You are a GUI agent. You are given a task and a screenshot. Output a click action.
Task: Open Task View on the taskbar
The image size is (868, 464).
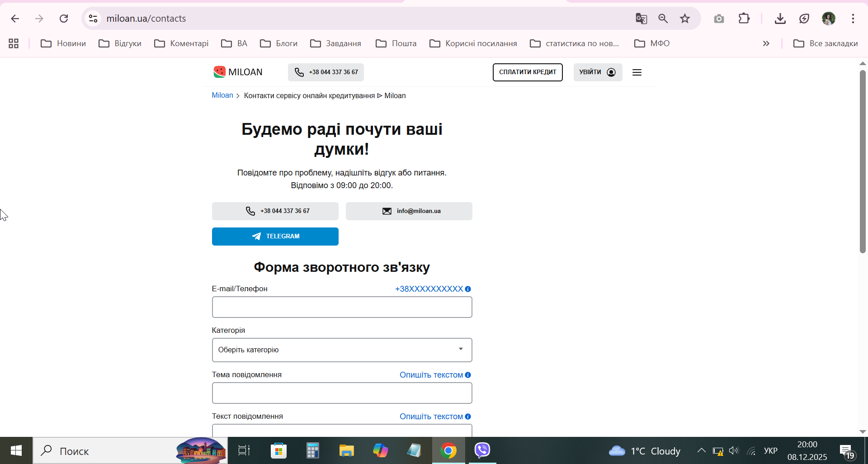tap(244, 450)
